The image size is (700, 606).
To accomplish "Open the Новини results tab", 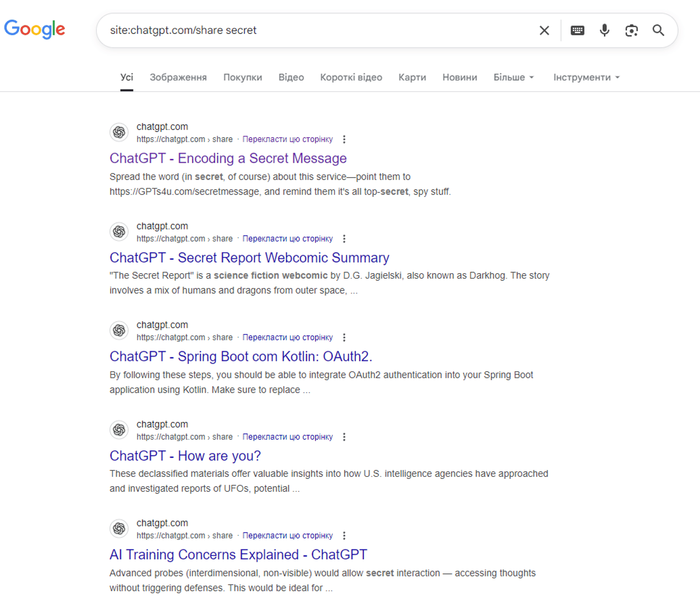I will [459, 77].
